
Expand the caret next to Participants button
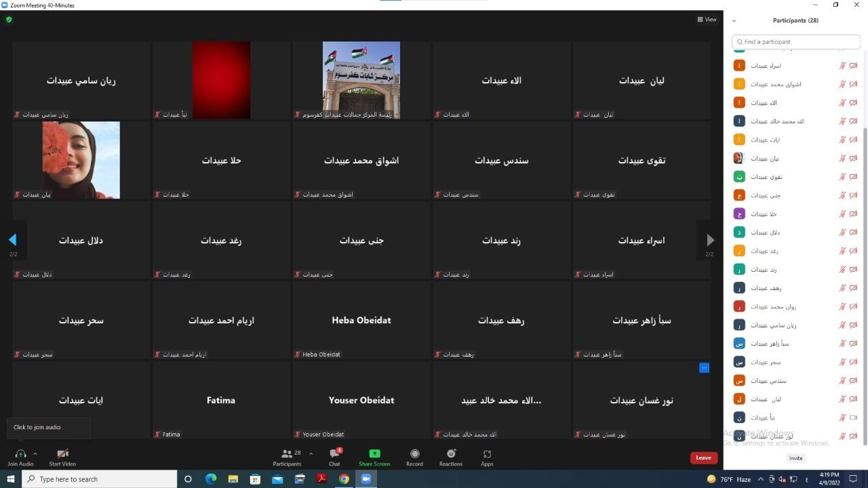click(311, 453)
